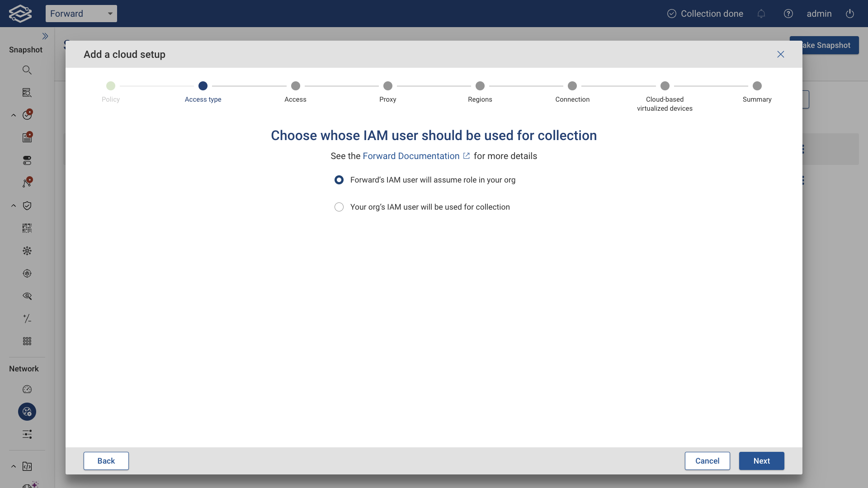868x488 pixels.
Task: Click the notification bell in the top bar
Action: 761,14
